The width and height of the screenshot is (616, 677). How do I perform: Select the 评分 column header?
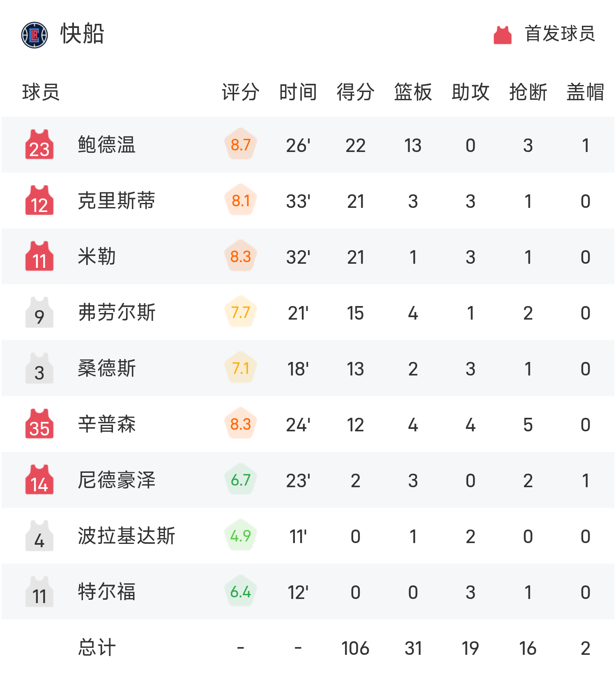pyautogui.click(x=241, y=92)
